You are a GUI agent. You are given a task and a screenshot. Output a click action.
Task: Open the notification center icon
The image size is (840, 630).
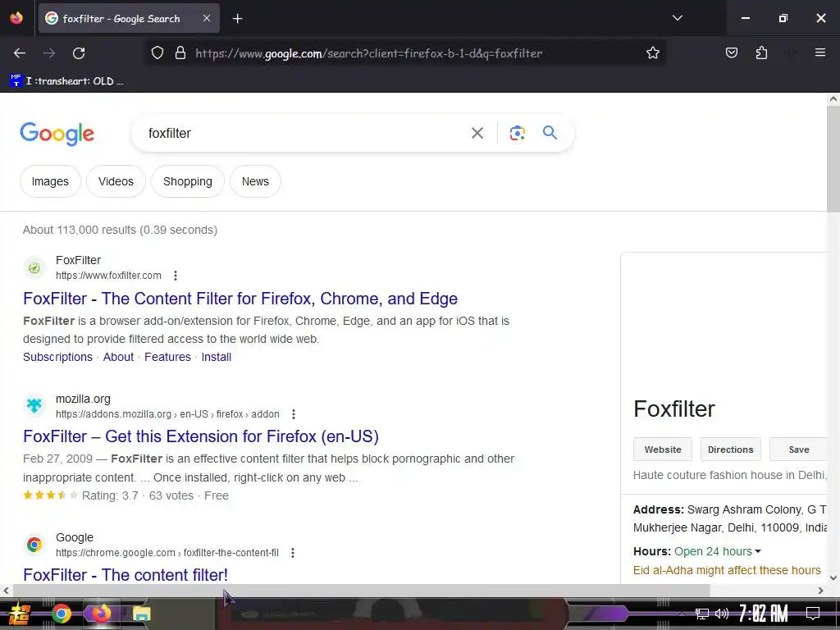tap(813, 614)
